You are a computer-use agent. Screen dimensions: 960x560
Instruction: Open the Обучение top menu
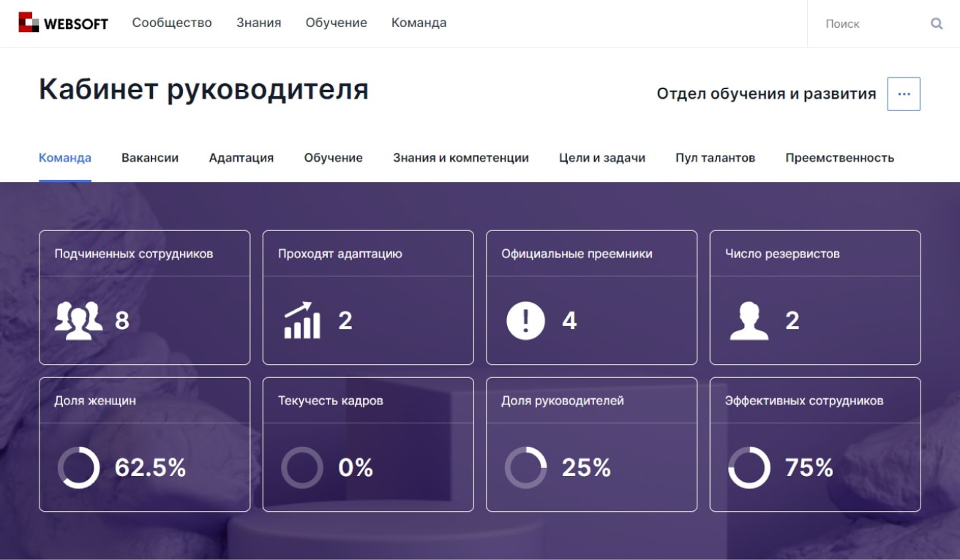tap(337, 23)
